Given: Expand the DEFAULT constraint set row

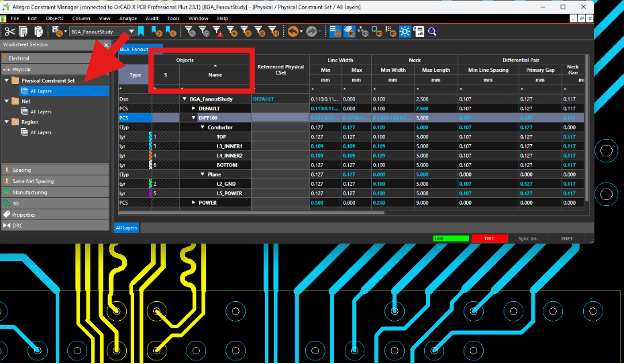Looking at the screenshot, I should tap(194, 108).
